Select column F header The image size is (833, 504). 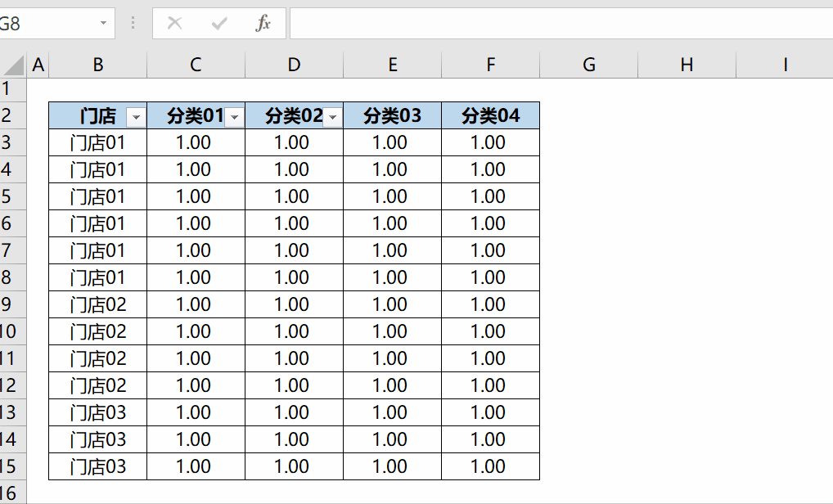point(490,65)
